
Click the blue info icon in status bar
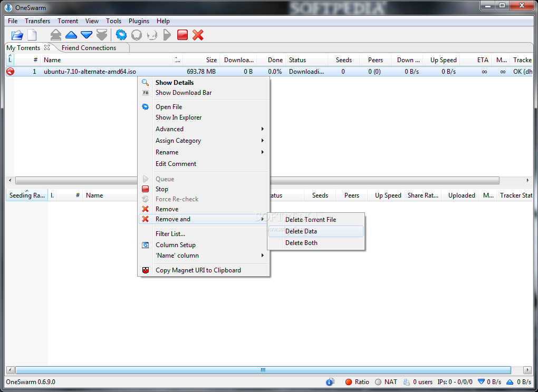click(330, 382)
